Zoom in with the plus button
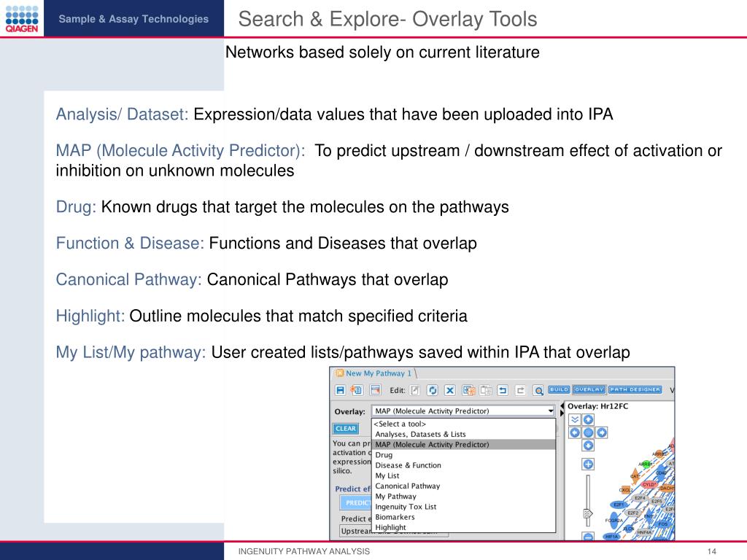The height and width of the screenshot is (560, 747). 589,464
